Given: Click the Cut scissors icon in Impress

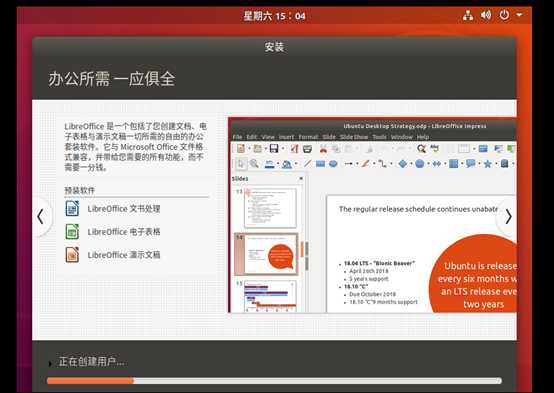Looking at the screenshot, I should pyautogui.click(x=323, y=149).
